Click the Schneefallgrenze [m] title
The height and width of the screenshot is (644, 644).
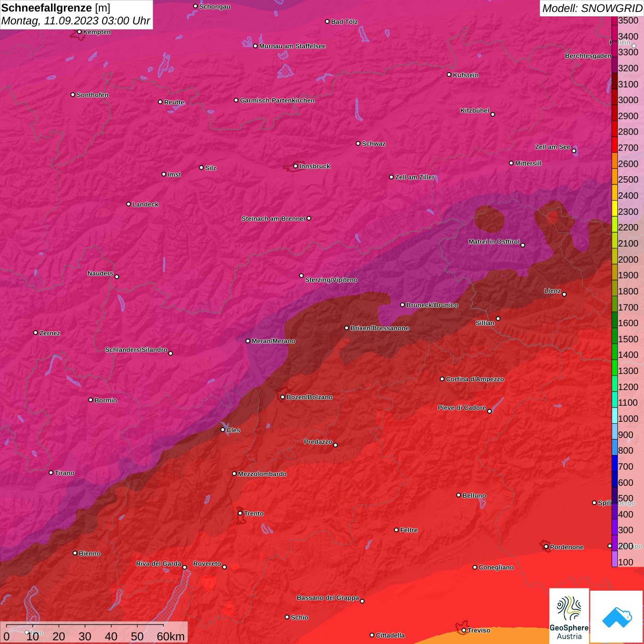(x=56, y=8)
